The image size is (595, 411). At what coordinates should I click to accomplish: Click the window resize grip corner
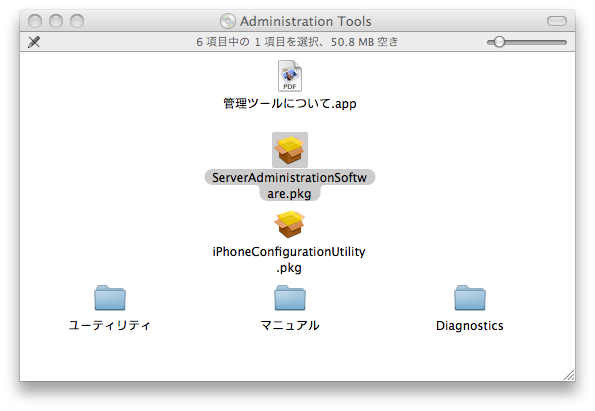point(569,375)
